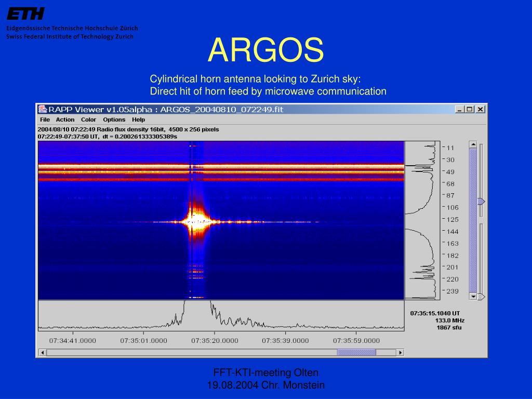Click the '19.08.2004 Chr. Monstein' footer text
This screenshot has height=399, width=532.
265,385
